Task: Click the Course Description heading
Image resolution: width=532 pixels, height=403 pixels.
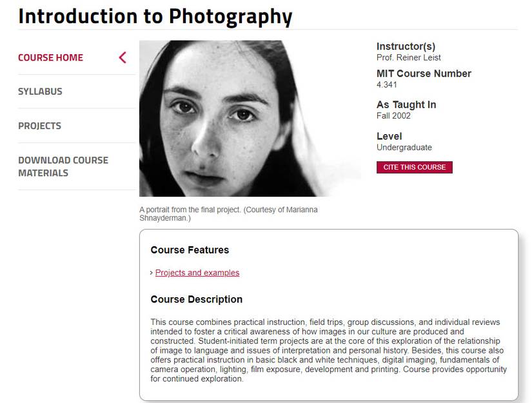Action: (x=196, y=299)
